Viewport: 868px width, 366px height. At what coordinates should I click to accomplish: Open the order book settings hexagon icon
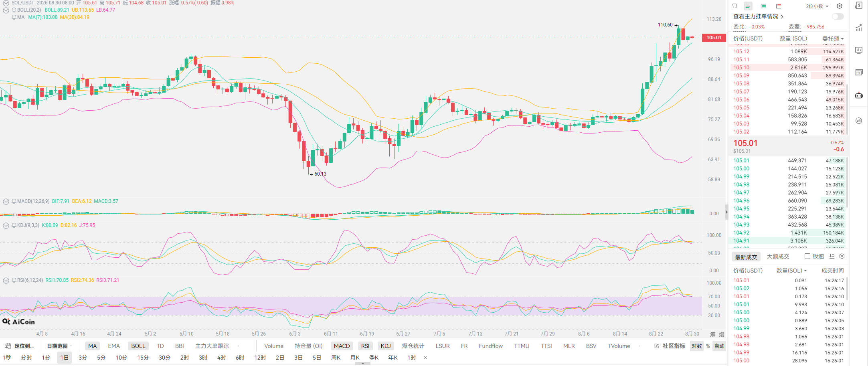839,6
